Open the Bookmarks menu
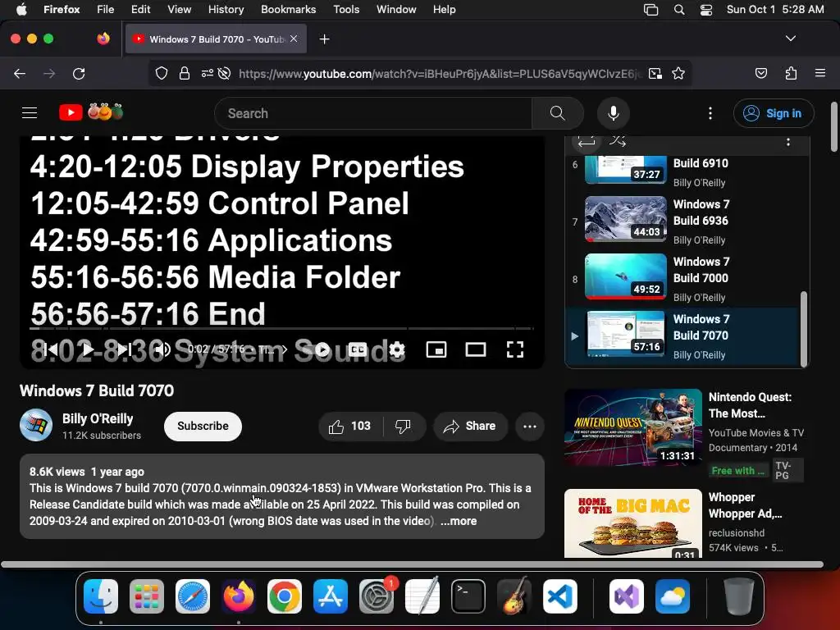 288,10
